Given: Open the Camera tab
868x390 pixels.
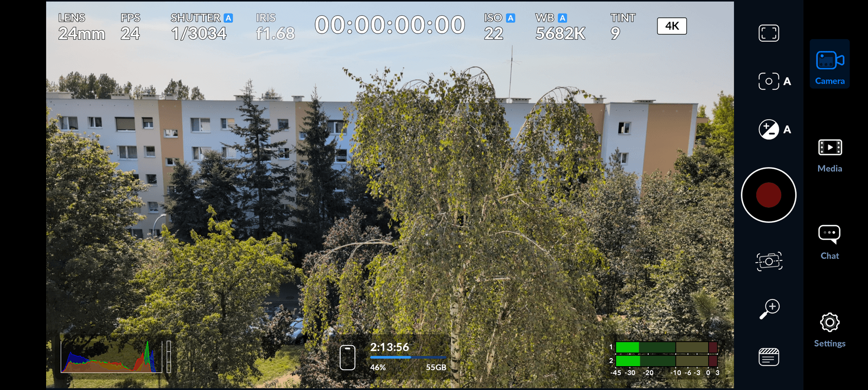Looking at the screenshot, I should point(829,64).
